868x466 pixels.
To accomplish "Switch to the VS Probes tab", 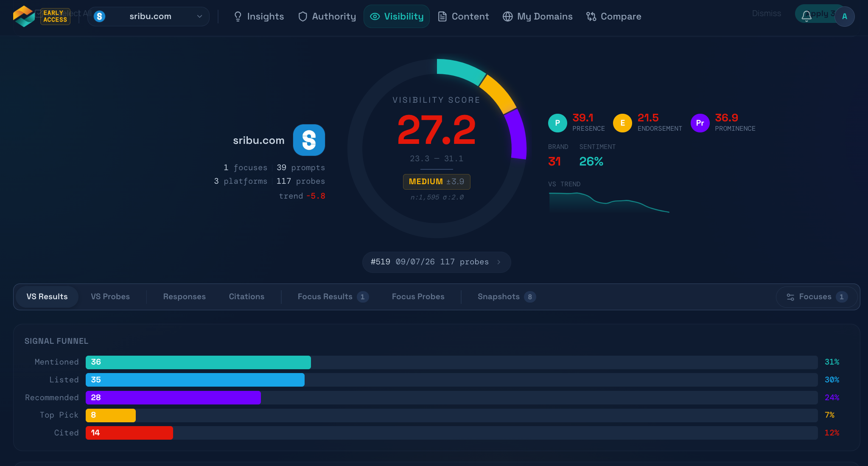I will (110, 297).
